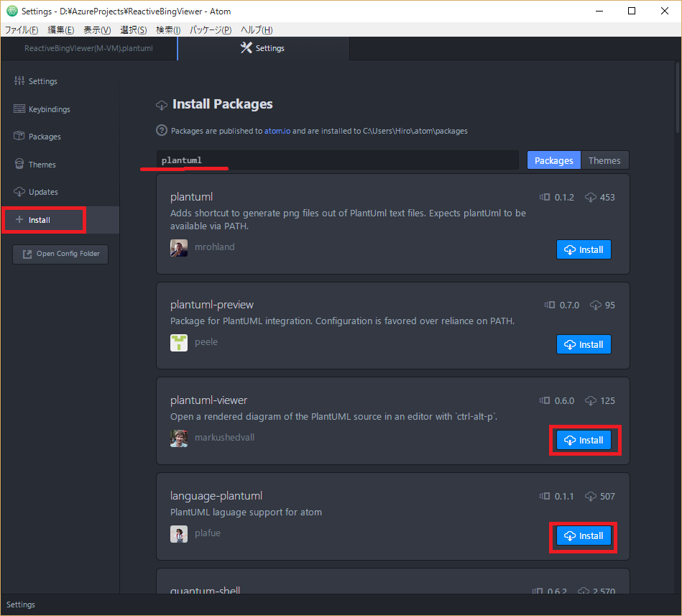Click the settings panel vertical scrollbar
Screen dimensions: 682x616
[x=678, y=98]
